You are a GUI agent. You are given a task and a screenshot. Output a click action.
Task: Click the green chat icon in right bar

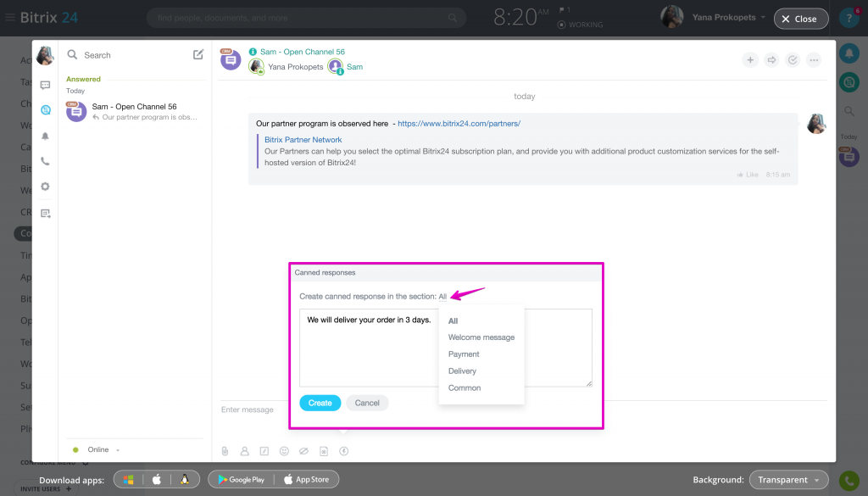coord(849,82)
